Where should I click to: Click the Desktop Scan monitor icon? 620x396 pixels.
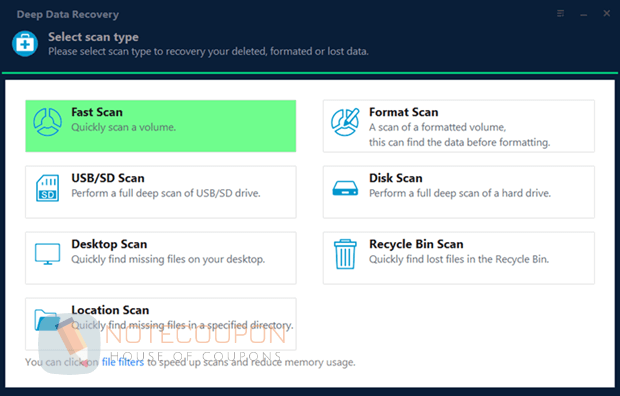click(x=47, y=254)
